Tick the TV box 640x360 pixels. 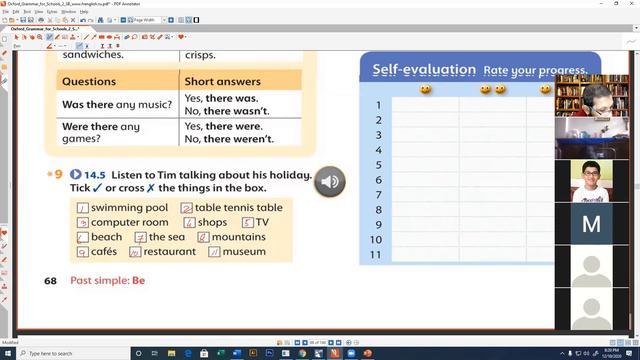tap(248, 223)
